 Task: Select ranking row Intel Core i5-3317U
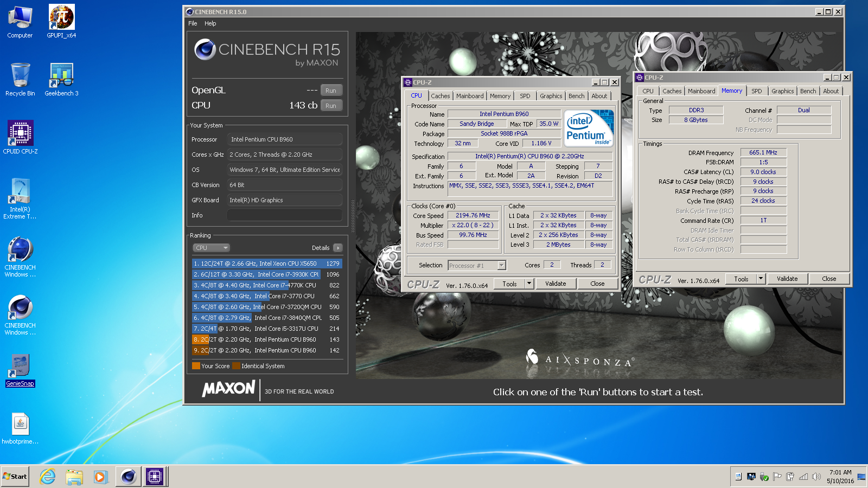(267, 329)
